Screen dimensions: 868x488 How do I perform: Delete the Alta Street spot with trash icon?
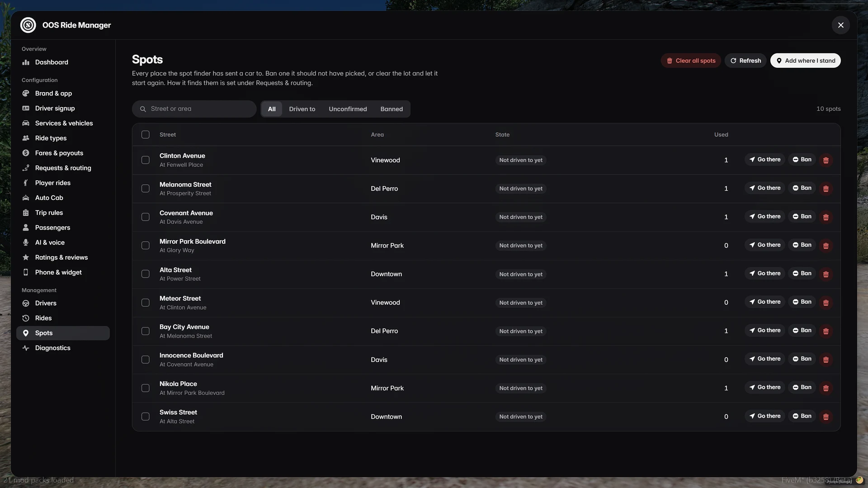point(826,274)
